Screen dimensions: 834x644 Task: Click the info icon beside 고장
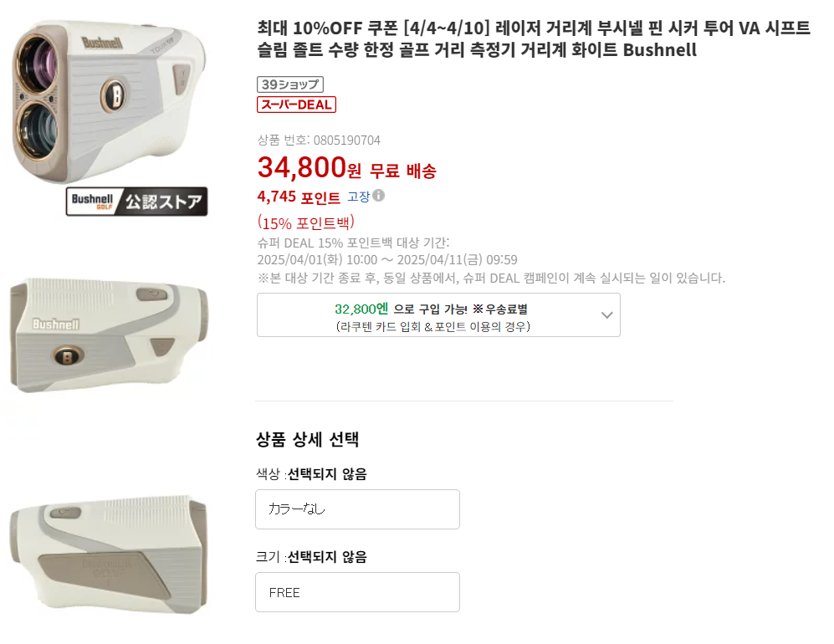point(379,196)
